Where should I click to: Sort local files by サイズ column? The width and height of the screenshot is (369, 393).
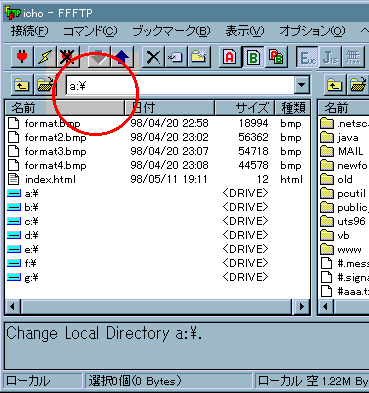(x=245, y=108)
